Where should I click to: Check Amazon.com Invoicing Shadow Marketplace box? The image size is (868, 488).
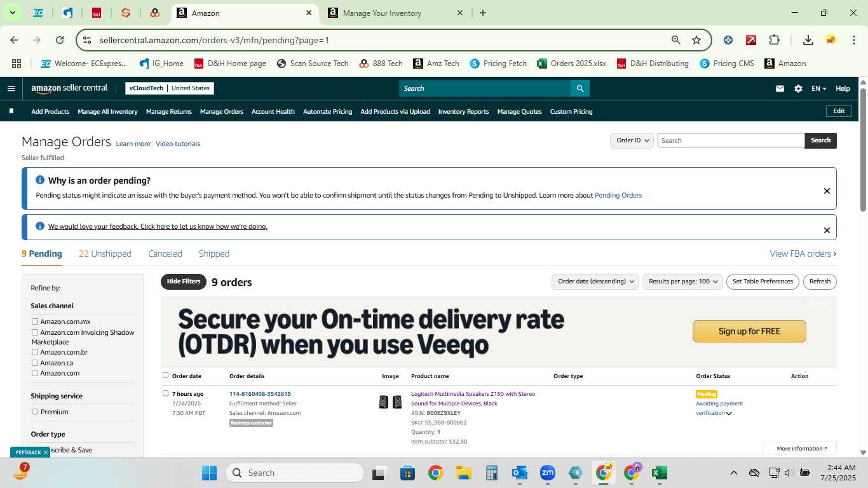point(35,332)
